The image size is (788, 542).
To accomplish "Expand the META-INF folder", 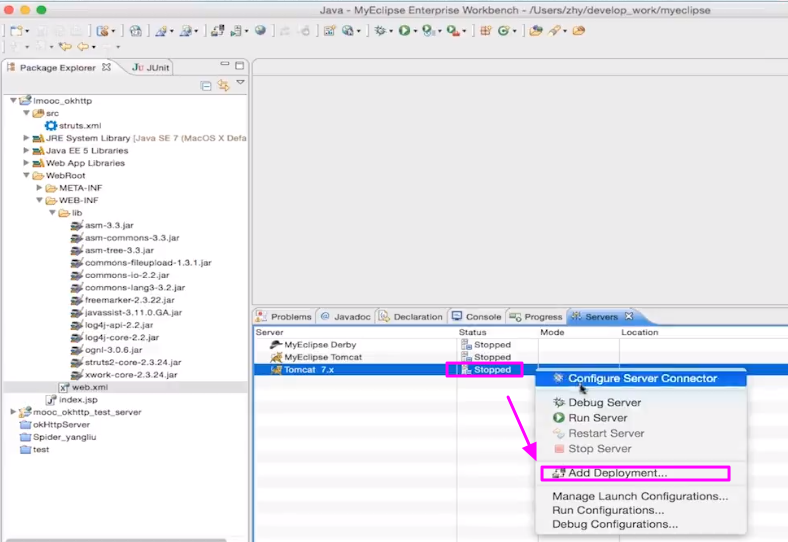I will pos(39,188).
